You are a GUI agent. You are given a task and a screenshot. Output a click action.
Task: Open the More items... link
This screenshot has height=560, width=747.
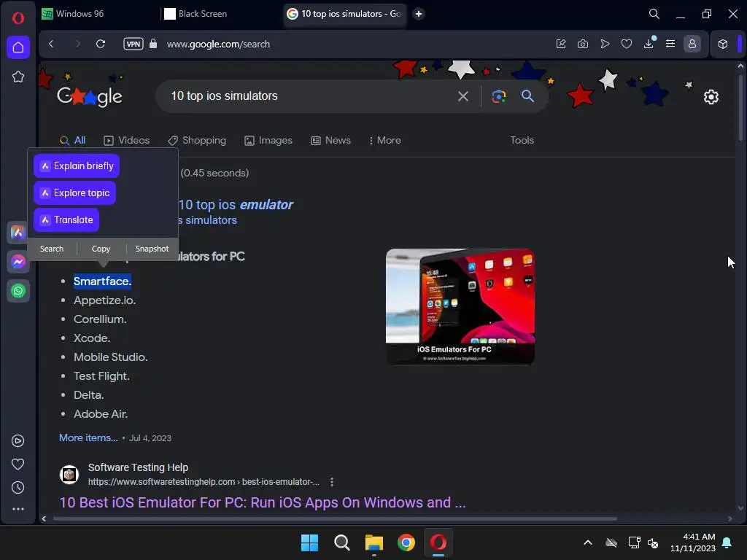coord(88,437)
